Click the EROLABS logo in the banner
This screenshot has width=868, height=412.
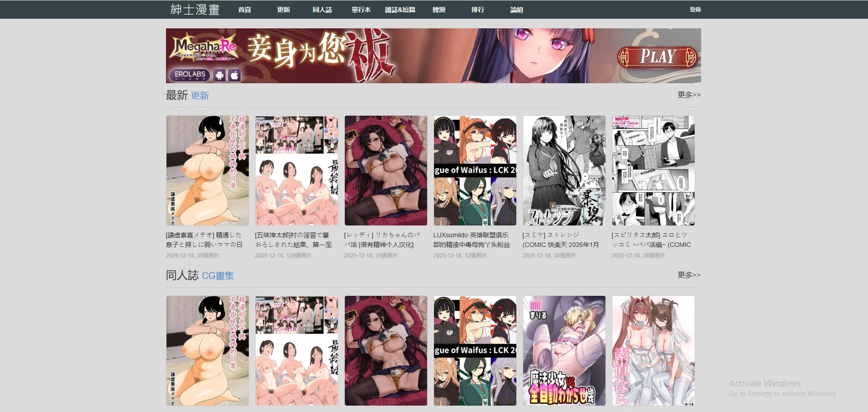[x=189, y=76]
